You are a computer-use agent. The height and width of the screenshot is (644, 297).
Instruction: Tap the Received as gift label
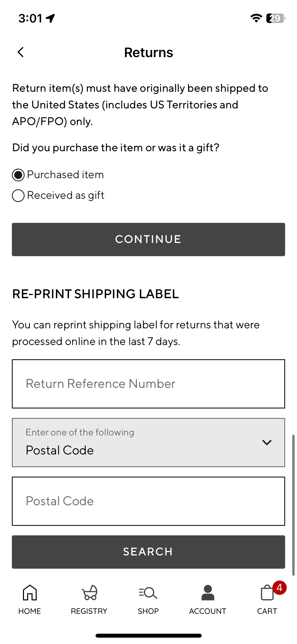click(x=66, y=195)
